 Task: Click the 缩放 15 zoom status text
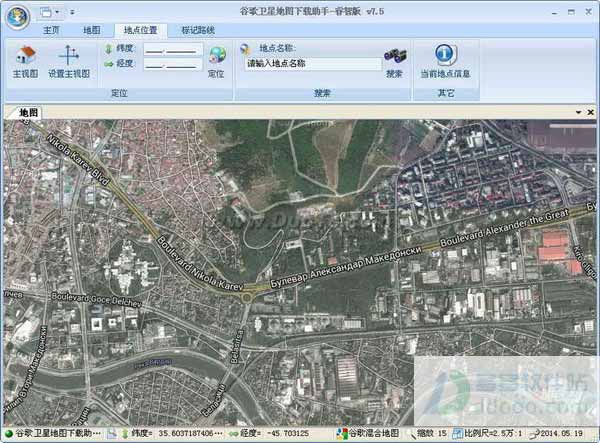432,433
